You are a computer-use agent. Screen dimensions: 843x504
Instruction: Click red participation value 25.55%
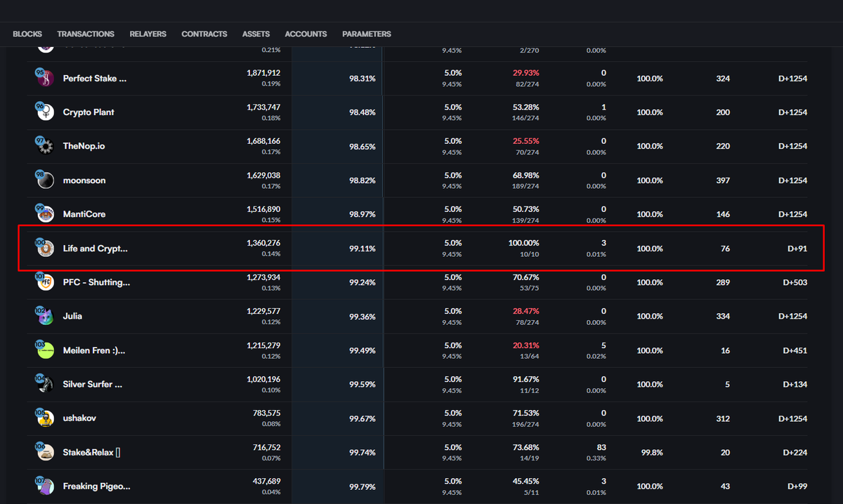(x=526, y=141)
